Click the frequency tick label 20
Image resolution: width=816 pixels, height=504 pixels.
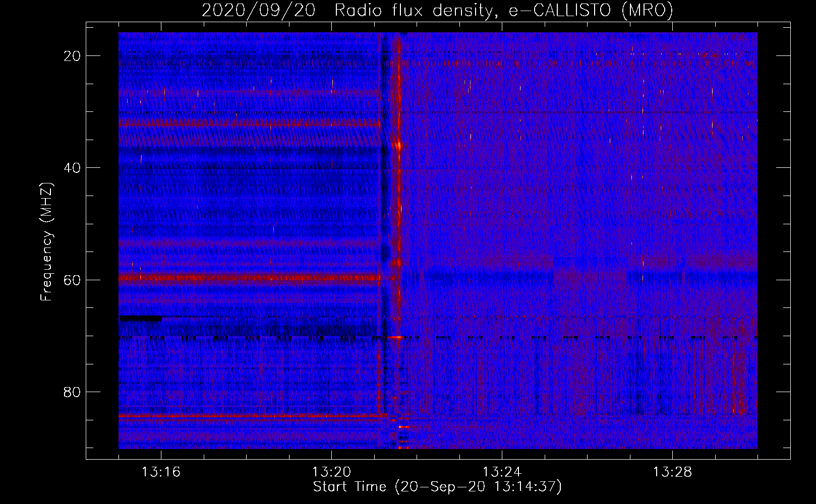coord(72,56)
